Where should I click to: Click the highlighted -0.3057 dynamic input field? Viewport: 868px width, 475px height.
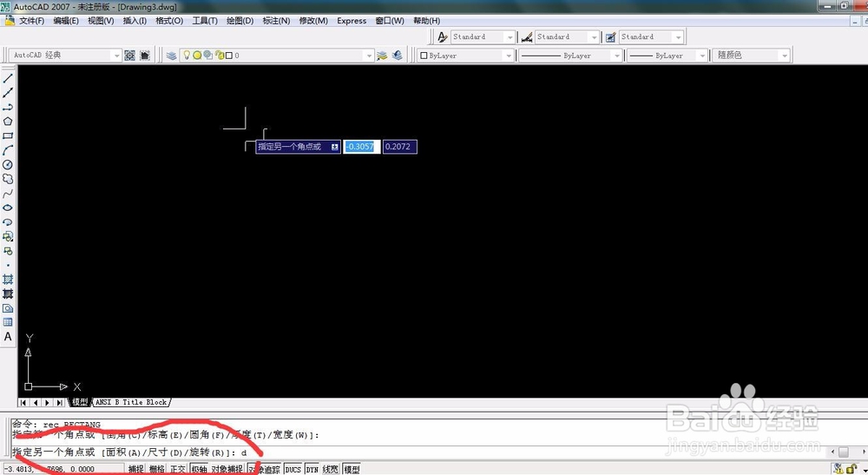[x=361, y=147]
